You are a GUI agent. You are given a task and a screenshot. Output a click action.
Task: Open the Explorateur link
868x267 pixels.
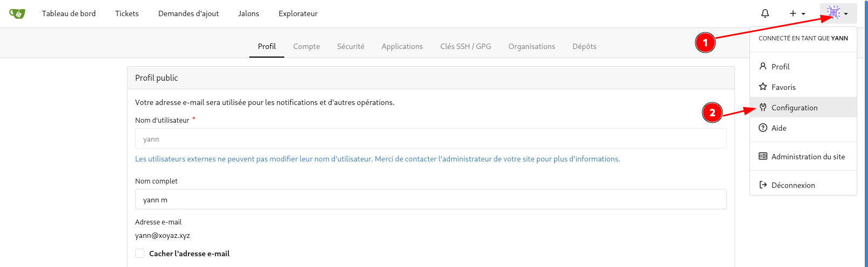(298, 13)
